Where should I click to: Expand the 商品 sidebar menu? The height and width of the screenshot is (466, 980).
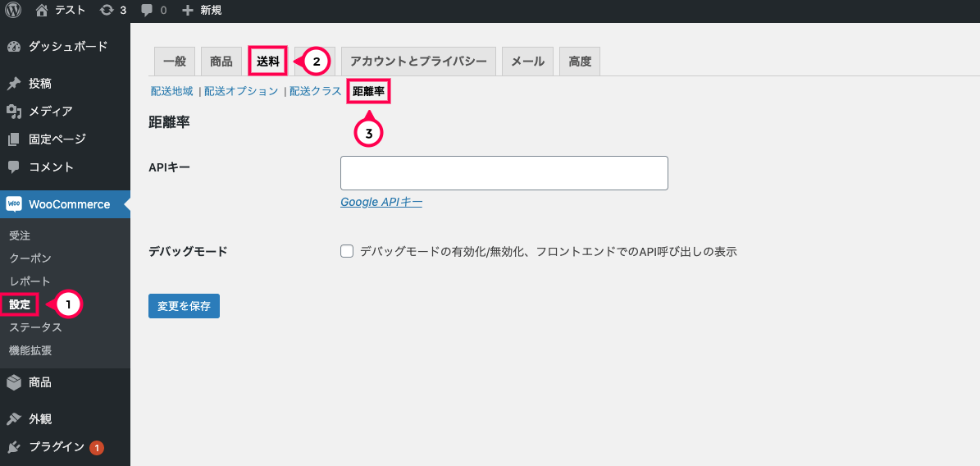coord(39,381)
